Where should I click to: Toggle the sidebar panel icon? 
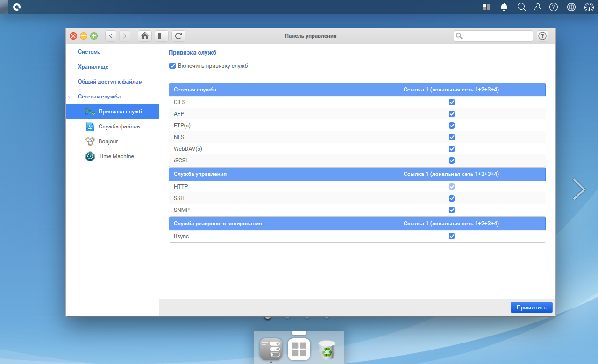coord(162,36)
